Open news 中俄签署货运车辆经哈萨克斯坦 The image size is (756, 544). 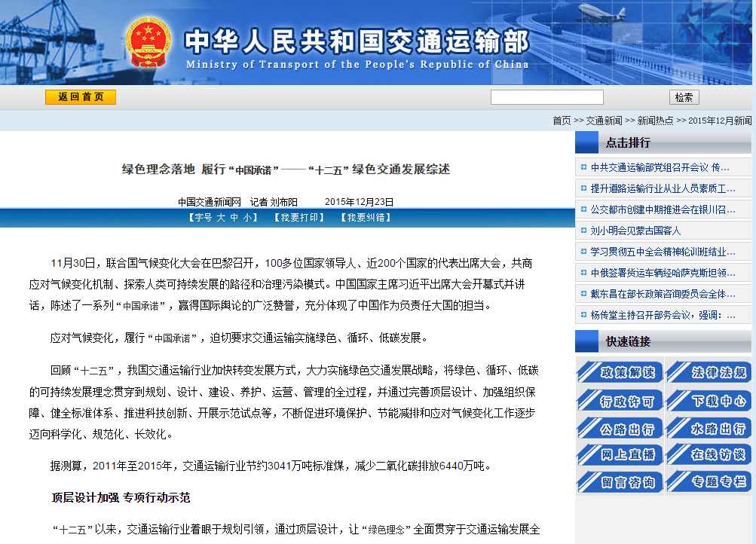coord(663,273)
